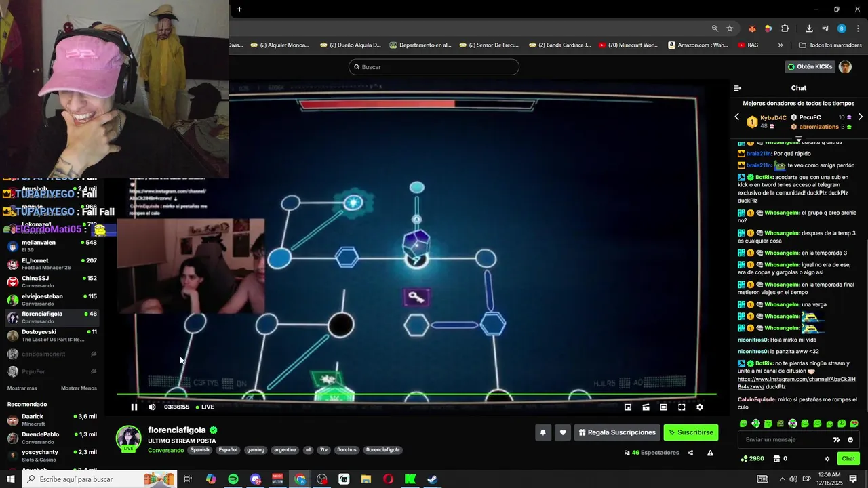Send message with the green Chat button
The height and width of the screenshot is (488, 868).
848,459
